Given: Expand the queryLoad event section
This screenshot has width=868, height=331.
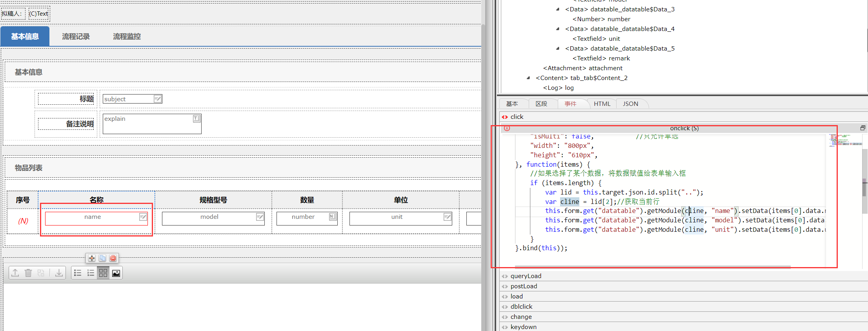Looking at the screenshot, I should coord(526,276).
